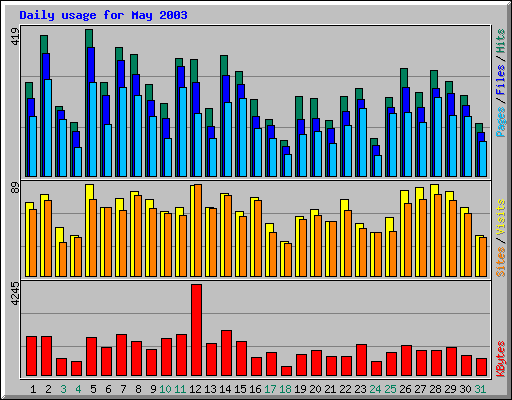Click day 12 on the x-axis

[x=195, y=389]
